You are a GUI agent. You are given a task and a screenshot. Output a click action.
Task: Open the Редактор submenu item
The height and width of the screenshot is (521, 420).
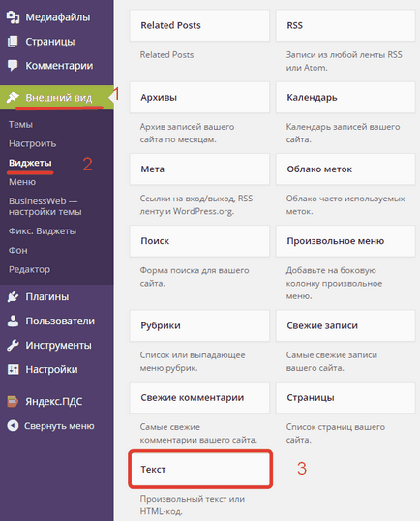click(30, 269)
